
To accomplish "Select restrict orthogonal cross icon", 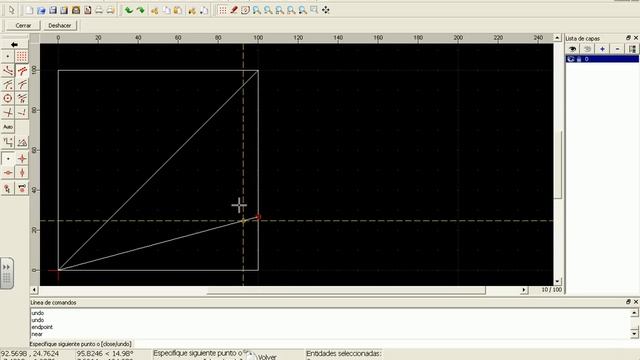I will [22, 159].
